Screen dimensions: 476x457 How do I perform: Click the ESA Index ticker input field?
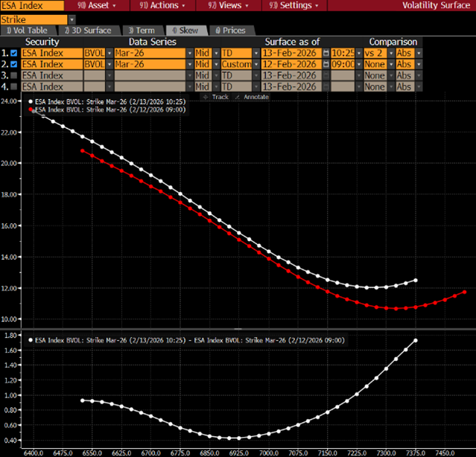pos(31,5)
